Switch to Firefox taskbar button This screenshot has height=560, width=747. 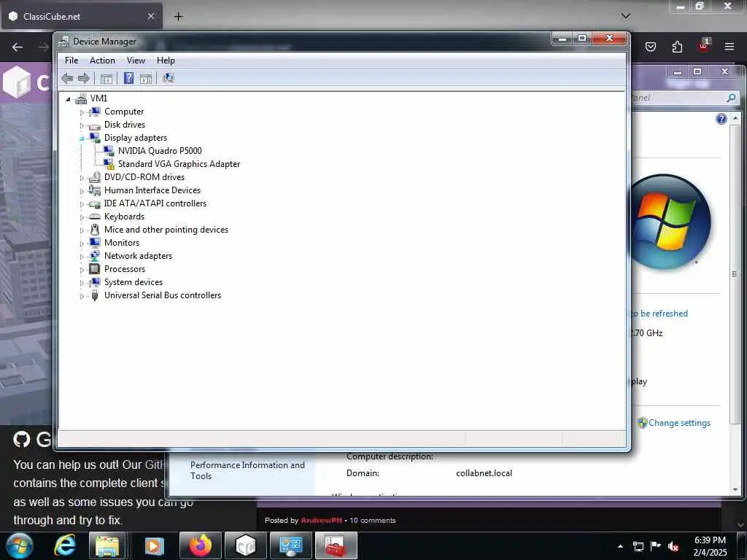201,545
